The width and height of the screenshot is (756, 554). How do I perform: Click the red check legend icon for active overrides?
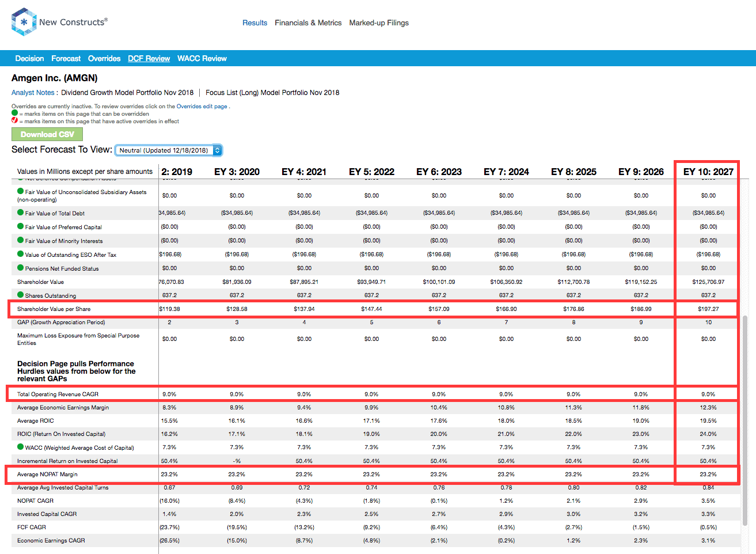click(15, 120)
